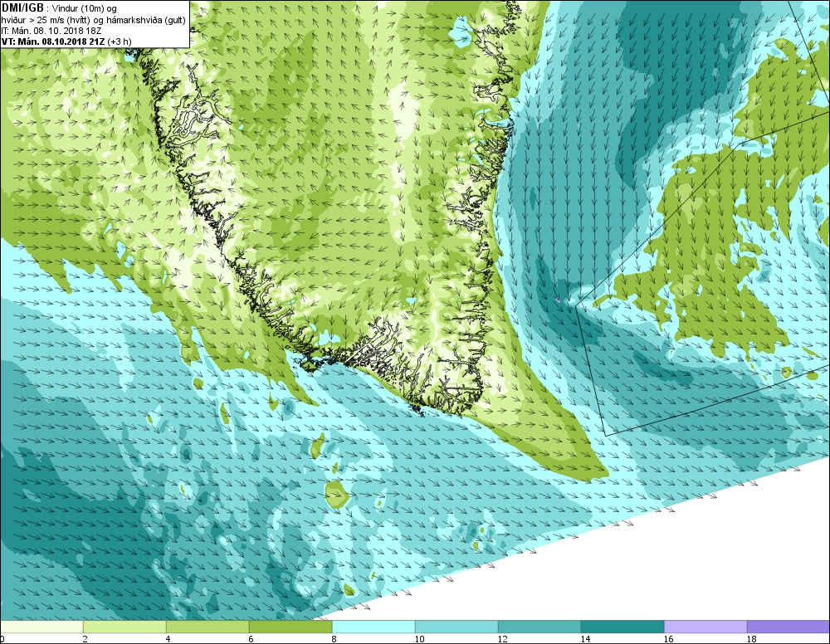Viewport: 830px width, 644px height.
Task: Click the legend scale number "16"
Action: 668,639
